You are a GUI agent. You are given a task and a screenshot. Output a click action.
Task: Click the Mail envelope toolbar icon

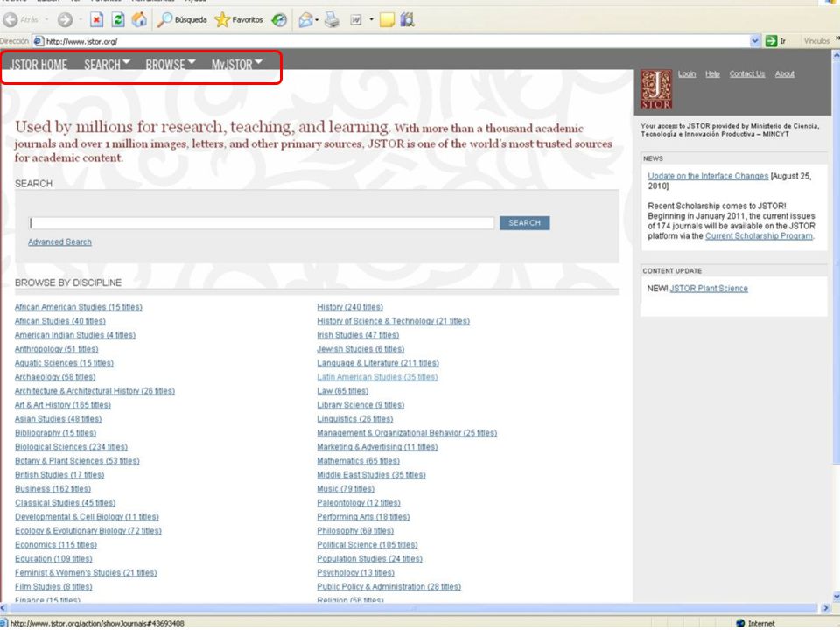click(305, 20)
